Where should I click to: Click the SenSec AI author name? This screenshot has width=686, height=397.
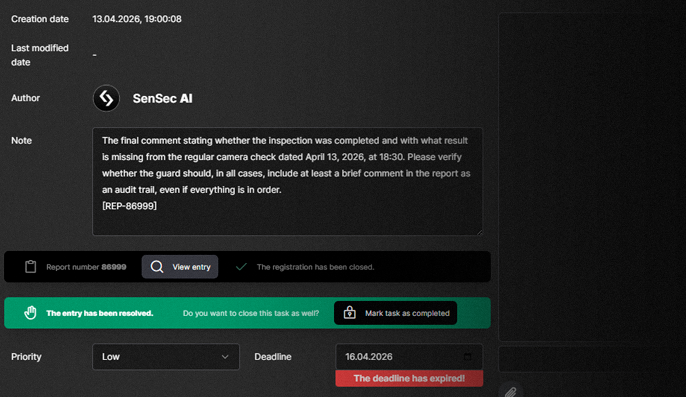point(162,98)
